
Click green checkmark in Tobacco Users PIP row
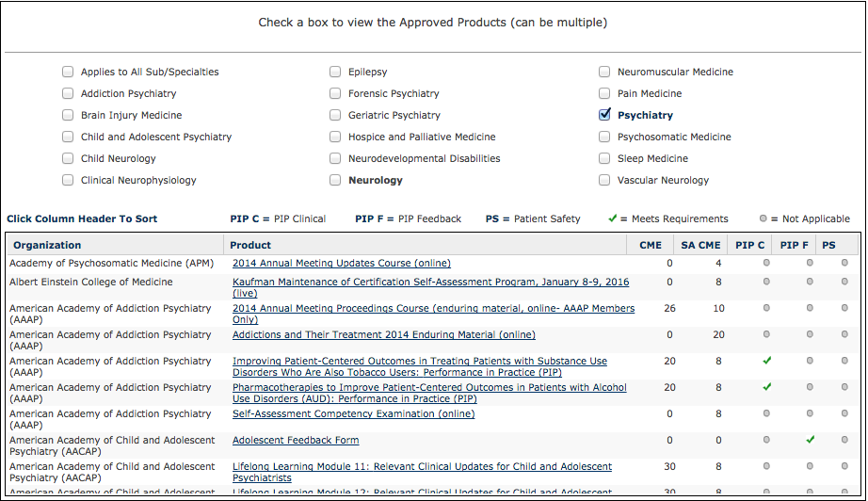coord(766,361)
